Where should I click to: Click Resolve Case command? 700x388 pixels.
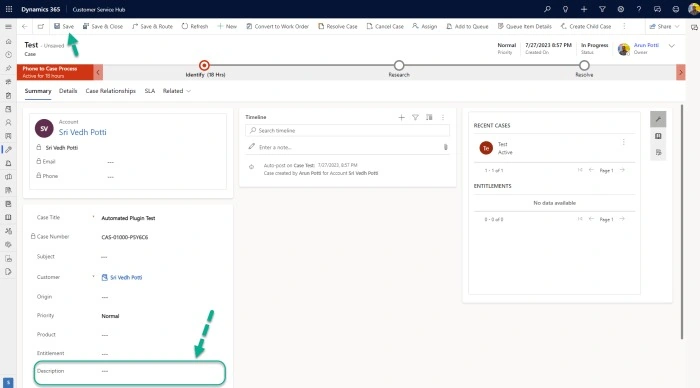(x=338, y=26)
